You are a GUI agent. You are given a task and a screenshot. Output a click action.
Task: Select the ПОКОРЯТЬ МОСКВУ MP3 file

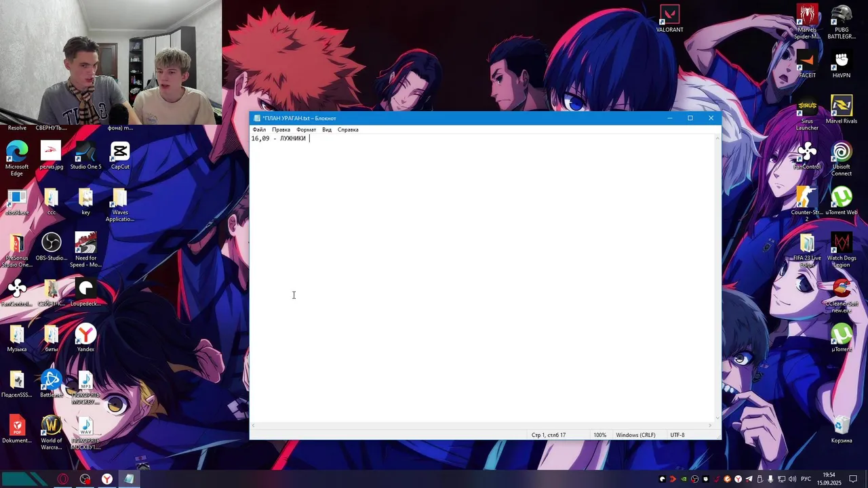(85, 387)
